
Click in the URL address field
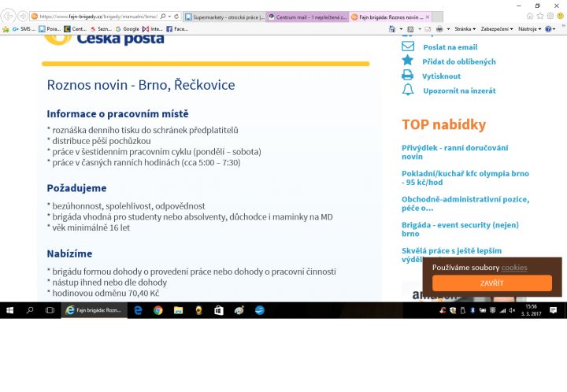[x=98, y=17]
